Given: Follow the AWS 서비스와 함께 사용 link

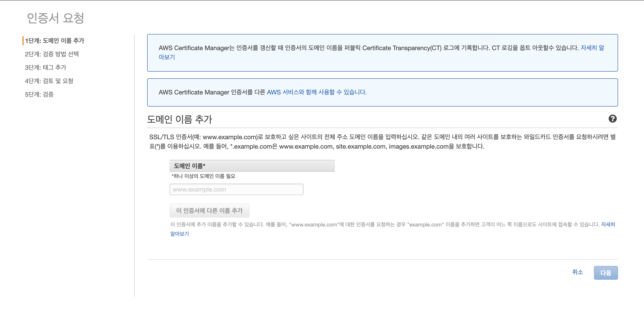Looking at the screenshot, I should pos(316,92).
